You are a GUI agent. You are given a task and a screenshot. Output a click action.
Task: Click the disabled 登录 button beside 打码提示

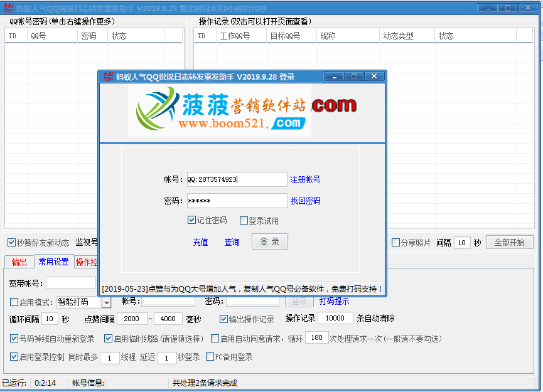coord(299,301)
